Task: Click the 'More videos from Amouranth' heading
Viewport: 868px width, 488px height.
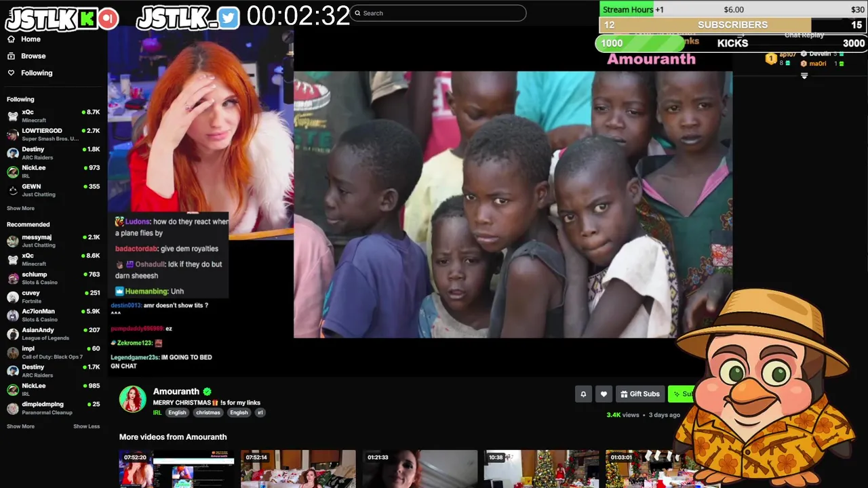Action: pos(173,437)
